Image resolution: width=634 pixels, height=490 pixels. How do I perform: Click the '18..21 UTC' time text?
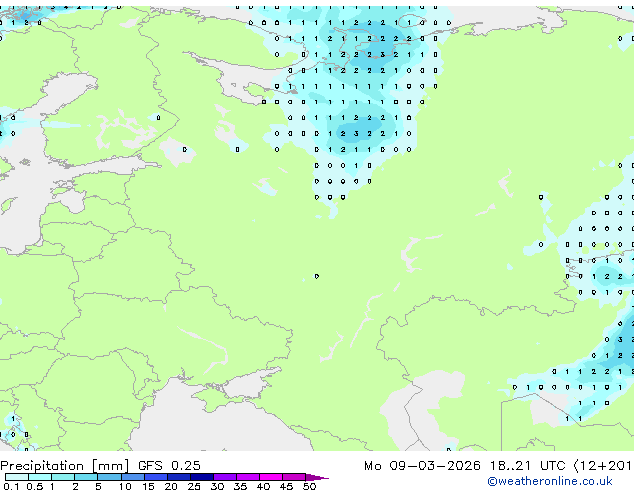pyautogui.click(x=527, y=466)
